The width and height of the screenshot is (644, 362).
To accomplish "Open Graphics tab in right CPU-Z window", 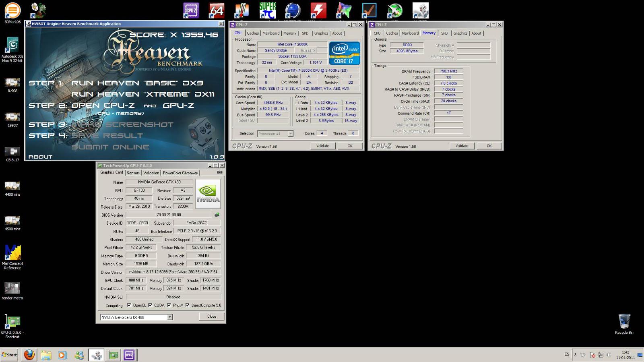I will click(x=460, y=33).
